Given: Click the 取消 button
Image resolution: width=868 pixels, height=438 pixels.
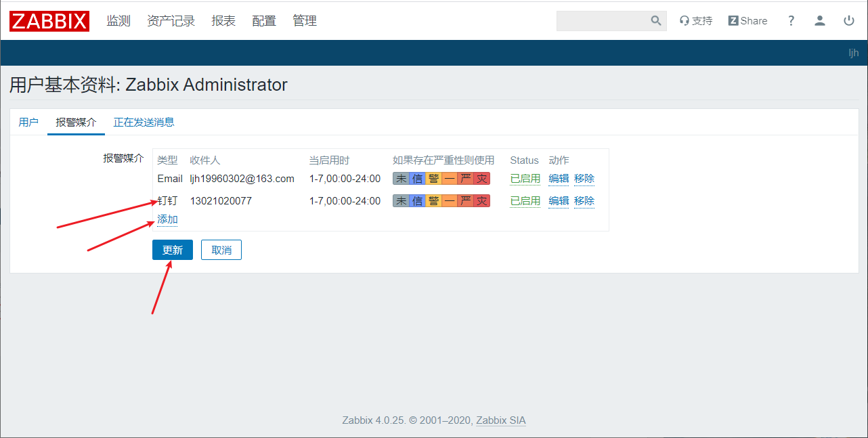Looking at the screenshot, I should pos(221,250).
